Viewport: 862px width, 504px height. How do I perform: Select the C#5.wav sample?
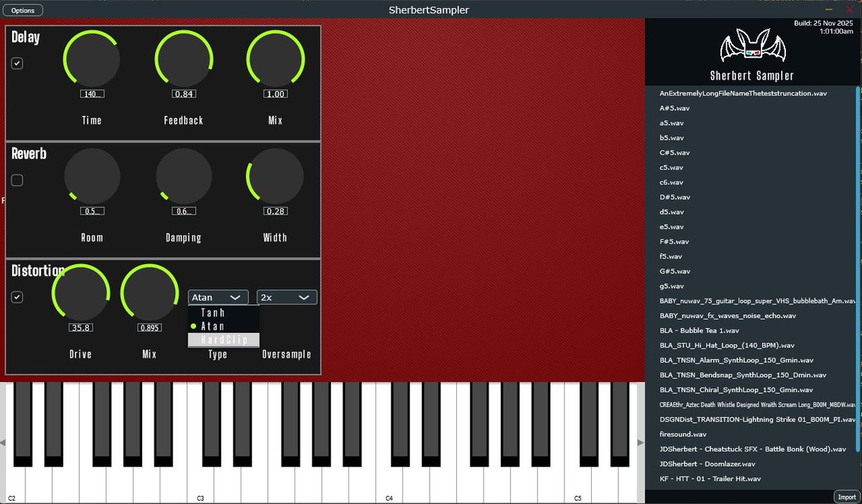[751, 153]
